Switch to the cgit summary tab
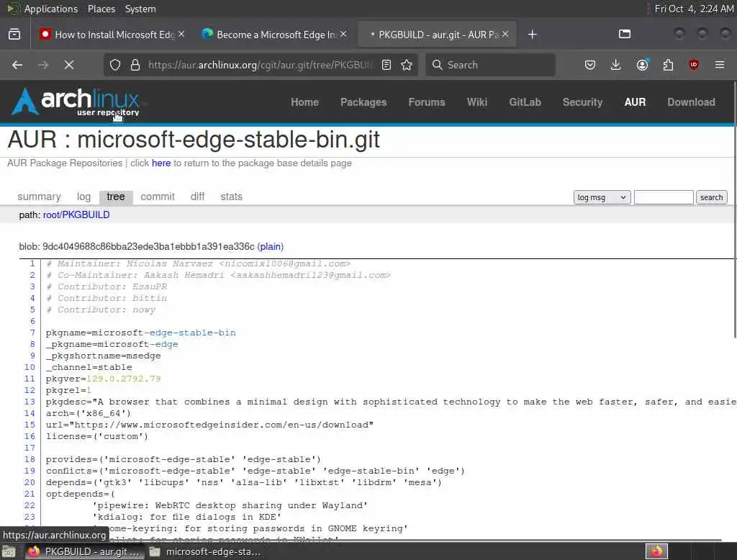The width and height of the screenshot is (737, 560). [x=39, y=197]
